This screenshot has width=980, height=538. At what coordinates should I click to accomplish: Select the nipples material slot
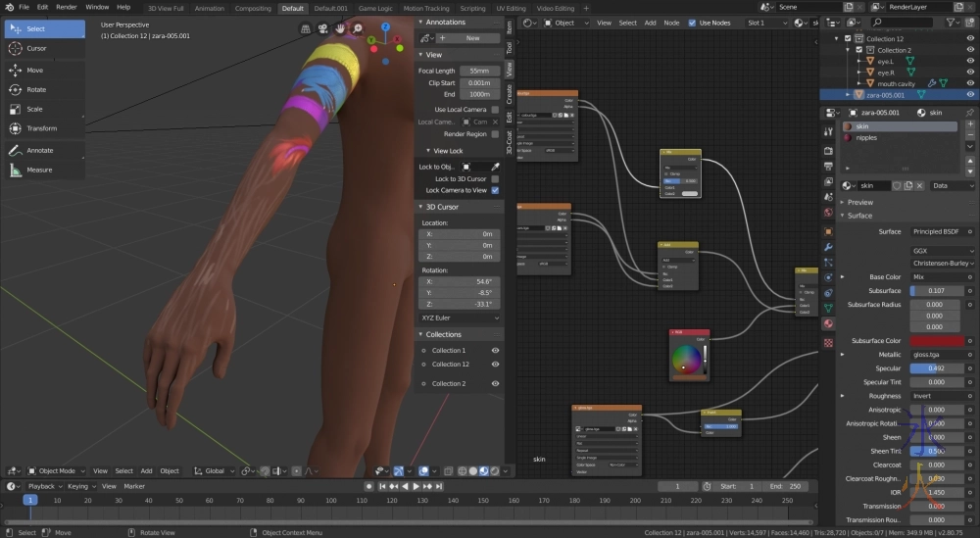tap(867, 138)
